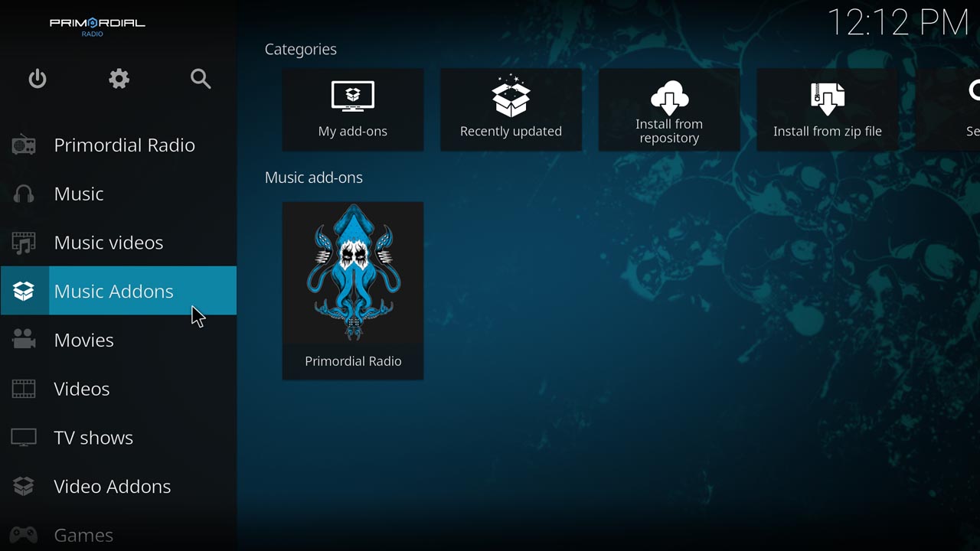Click the 12:12 PM clock
Screen dimensions: 980x551
pos(898,22)
